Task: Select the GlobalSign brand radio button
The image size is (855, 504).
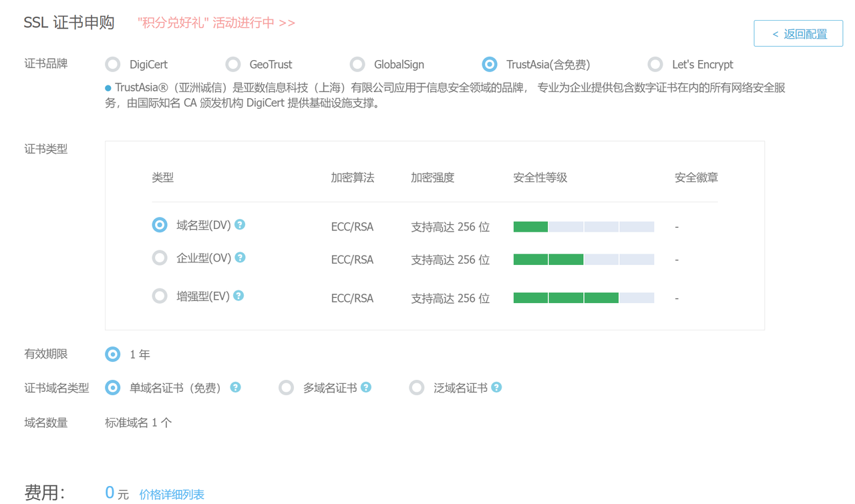Action: pos(357,64)
